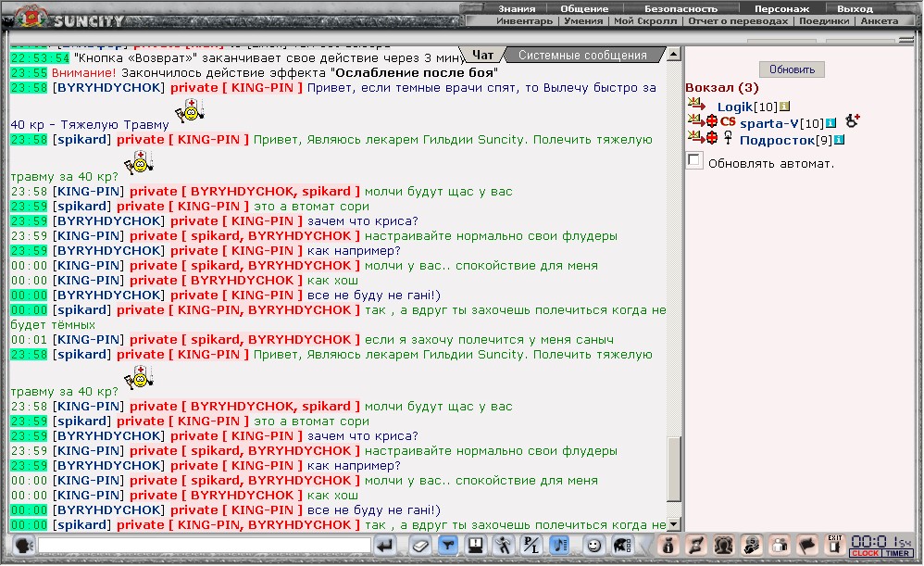Open info icon for Logik
Image resolution: width=924 pixels, height=566 pixels.
pos(784,107)
